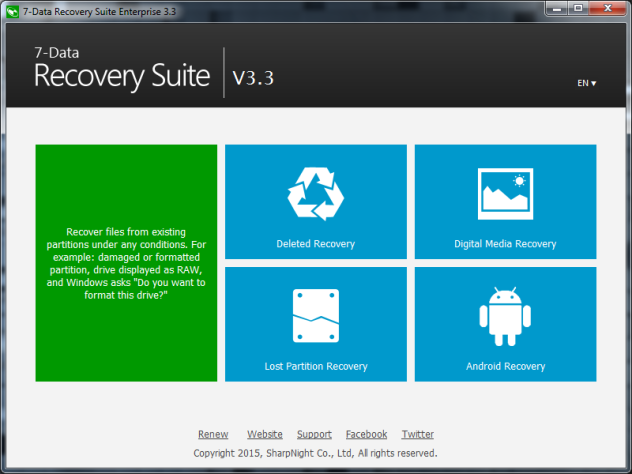Click the Deleted Recovery label
This screenshot has width=632, height=474.
coord(316,244)
